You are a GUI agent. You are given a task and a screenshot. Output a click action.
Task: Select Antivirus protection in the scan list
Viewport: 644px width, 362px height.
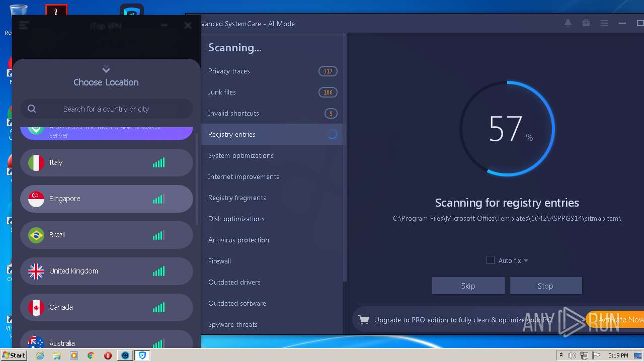click(272, 240)
